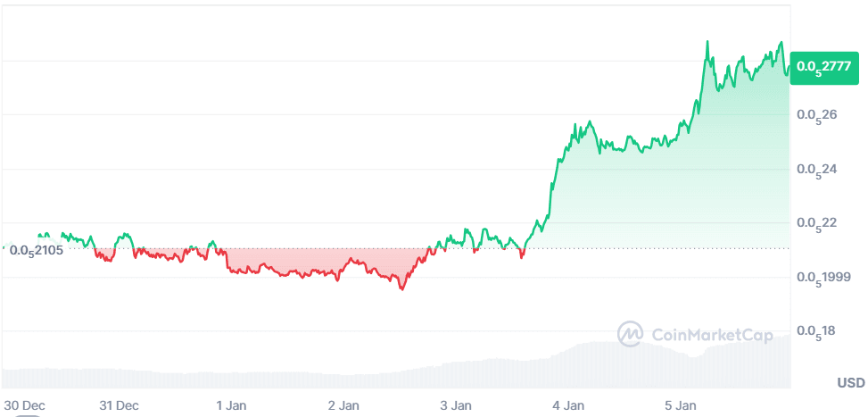Select the 0.0₅24 price axis label

817,170
